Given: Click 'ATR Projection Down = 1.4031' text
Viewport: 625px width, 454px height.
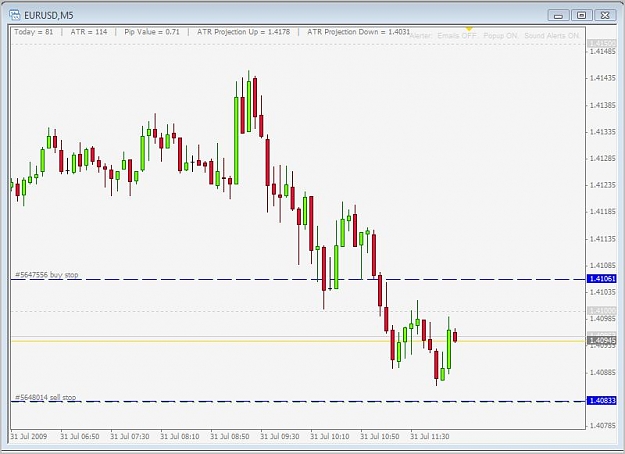Looking at the screenshot, I should (358, 32).
